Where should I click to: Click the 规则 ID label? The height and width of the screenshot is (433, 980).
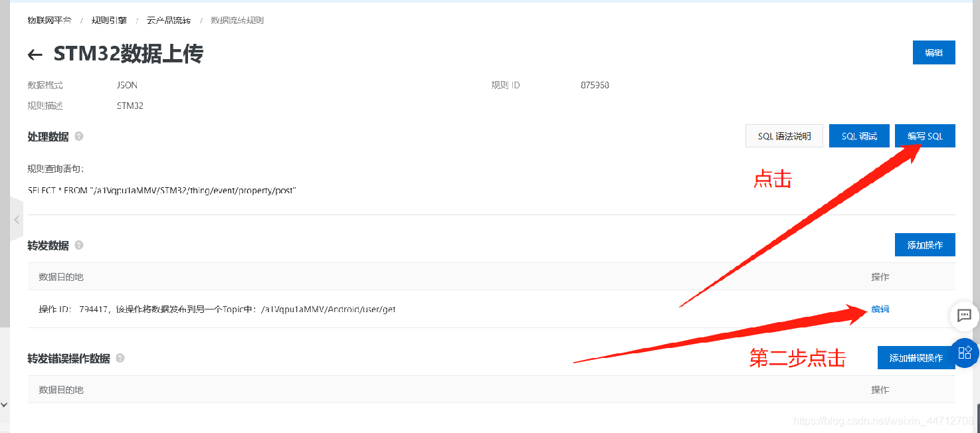coord(506,85)
